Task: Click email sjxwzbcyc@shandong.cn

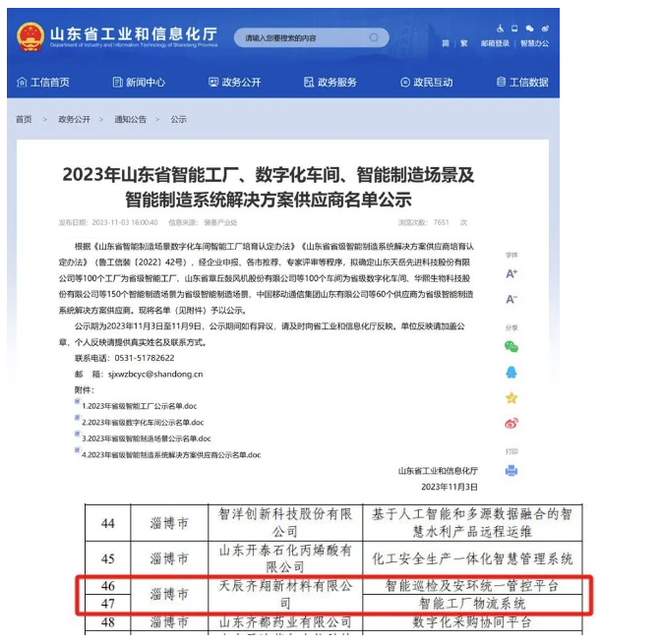Action: coord(155,374)
